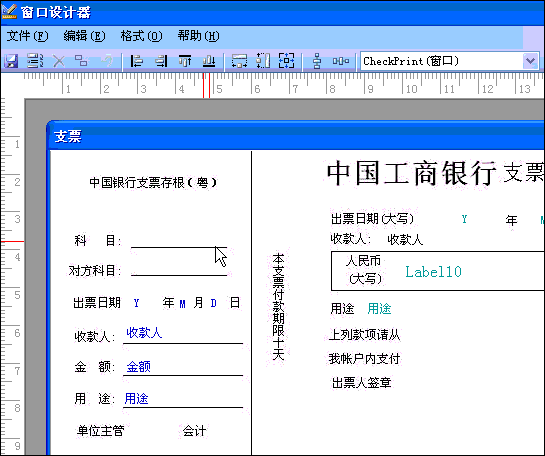545x456 pixels.
Task: Click the align bottom edges icon
Action: (209, 61)
